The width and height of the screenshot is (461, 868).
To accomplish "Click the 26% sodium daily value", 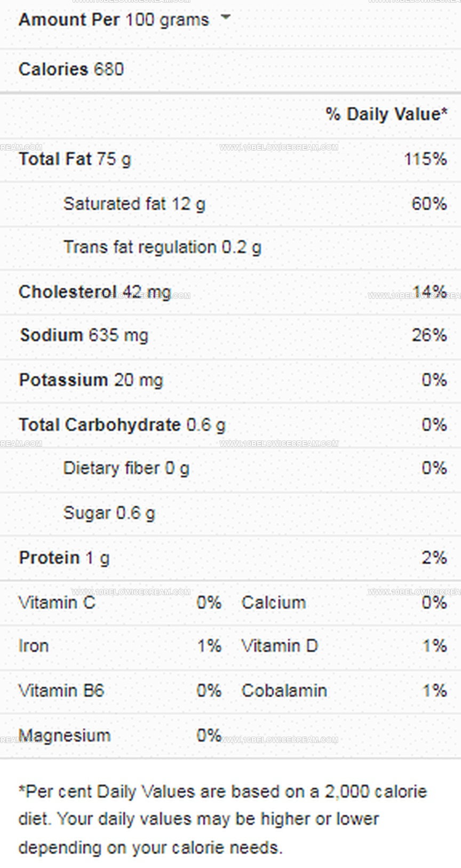I will click(x=429, y=335).
